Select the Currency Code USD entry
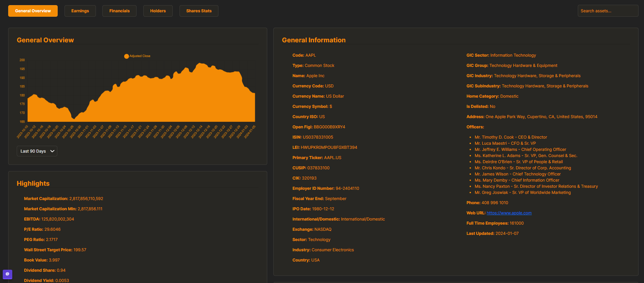The image size is (644, 283). pyautogui.click(x=313, y=86)
